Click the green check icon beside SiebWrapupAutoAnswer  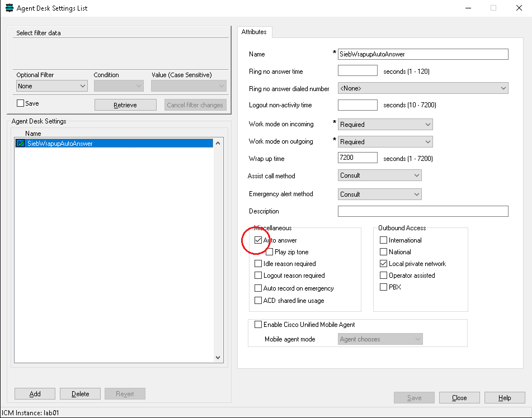point(20,144)
